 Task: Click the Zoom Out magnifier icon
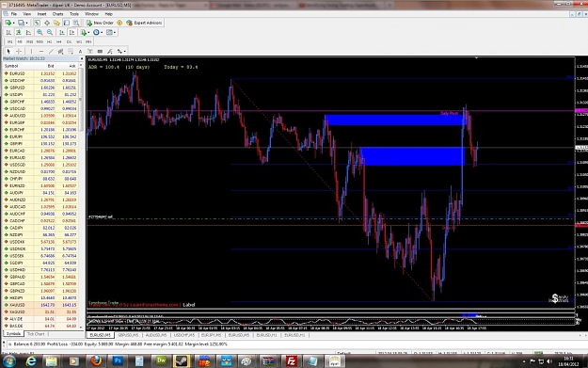click(x=50, y=32)
